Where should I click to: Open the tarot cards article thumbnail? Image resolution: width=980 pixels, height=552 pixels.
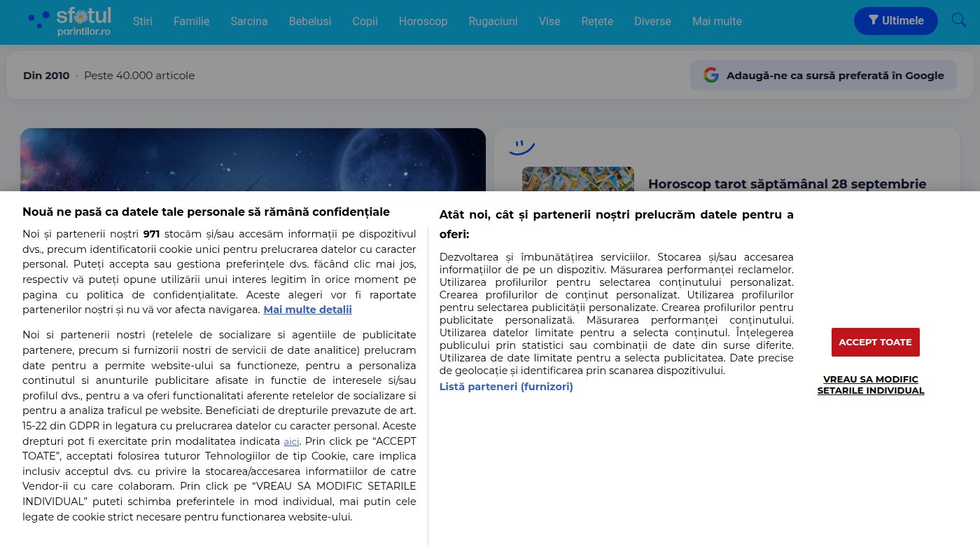pyautogui.click(x=578, y=179)
